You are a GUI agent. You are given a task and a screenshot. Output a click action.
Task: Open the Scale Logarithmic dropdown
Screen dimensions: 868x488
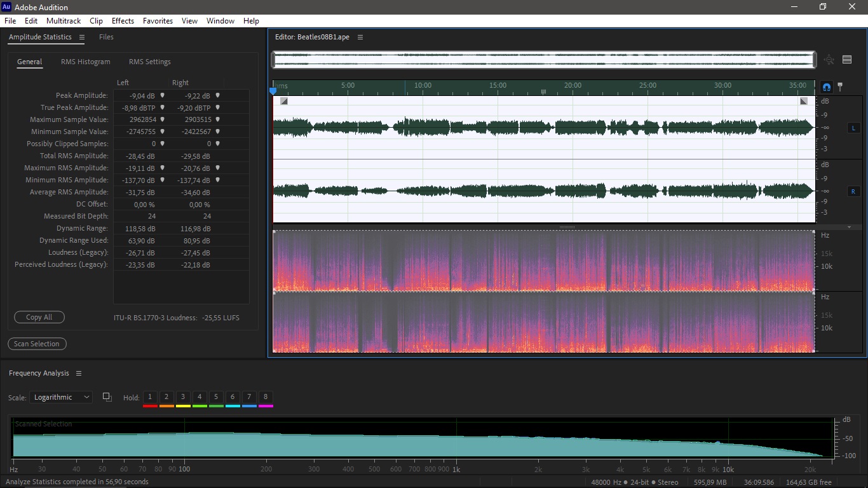[61, 397]
